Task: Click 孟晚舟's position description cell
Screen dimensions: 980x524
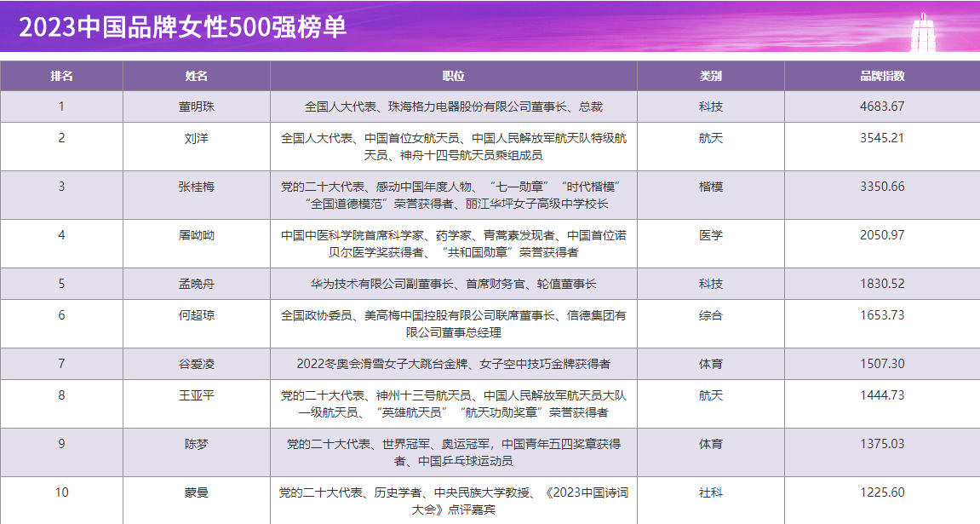Action: point(453,284)
